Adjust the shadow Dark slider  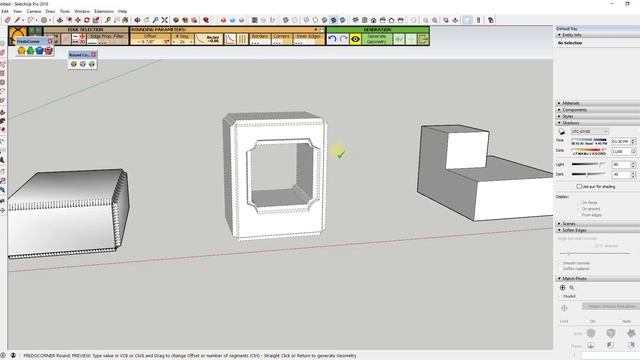point(589,174)
